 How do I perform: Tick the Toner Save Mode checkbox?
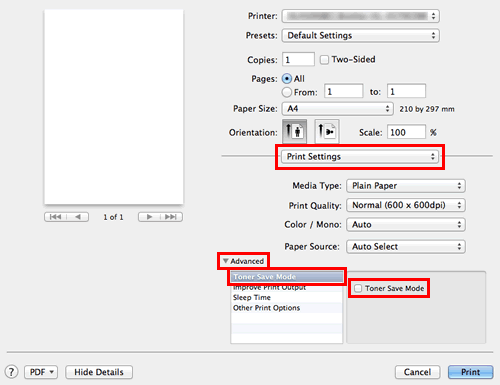pyautogui.click(x=358, y=288)
